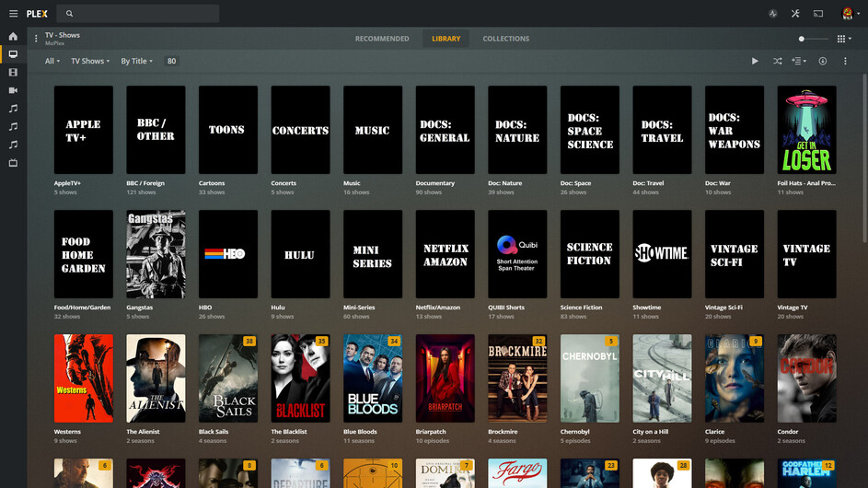Click the '121 shows' count text
The image size is (868, 488).
[x=141, y=192]
